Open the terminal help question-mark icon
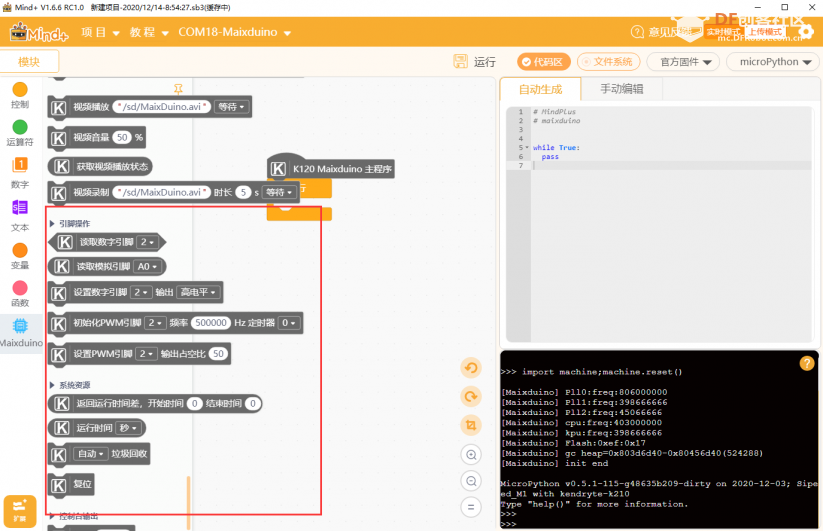The image size is (823, 531). [807, 363]
